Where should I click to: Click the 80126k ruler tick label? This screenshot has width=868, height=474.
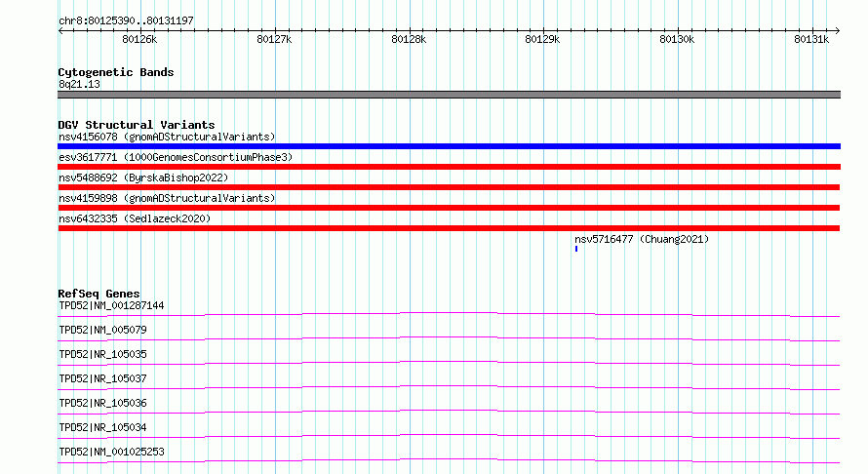[139, 39]
